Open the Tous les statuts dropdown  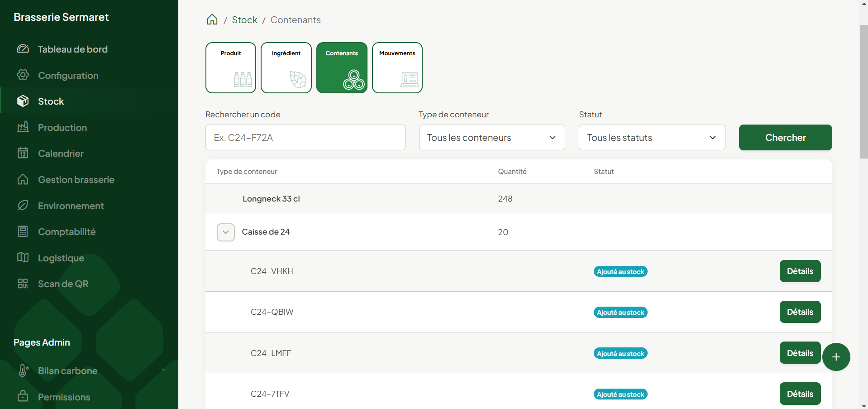tap(651, 138)
